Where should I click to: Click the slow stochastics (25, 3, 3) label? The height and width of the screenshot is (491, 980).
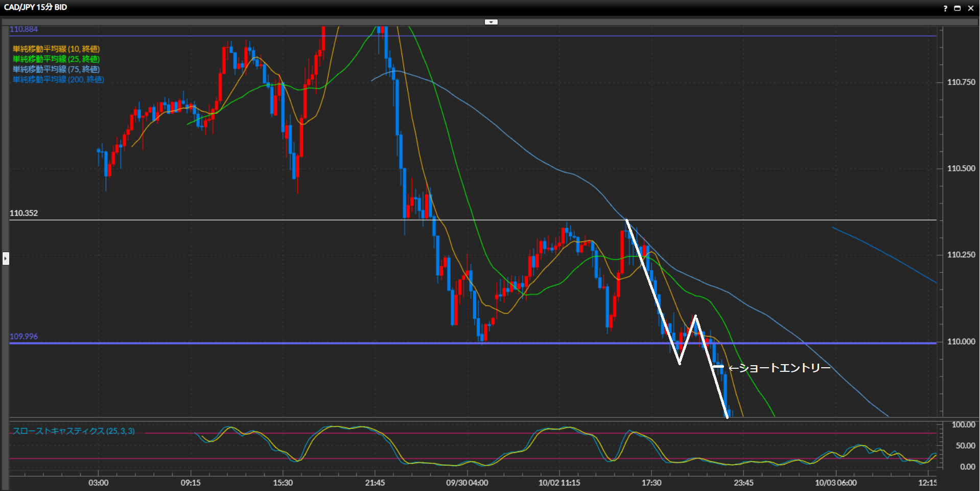coord(74,431)
